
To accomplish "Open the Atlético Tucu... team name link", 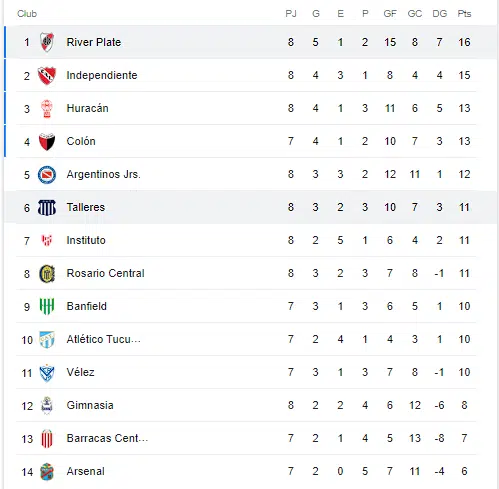I will click(x=104, y=339).
